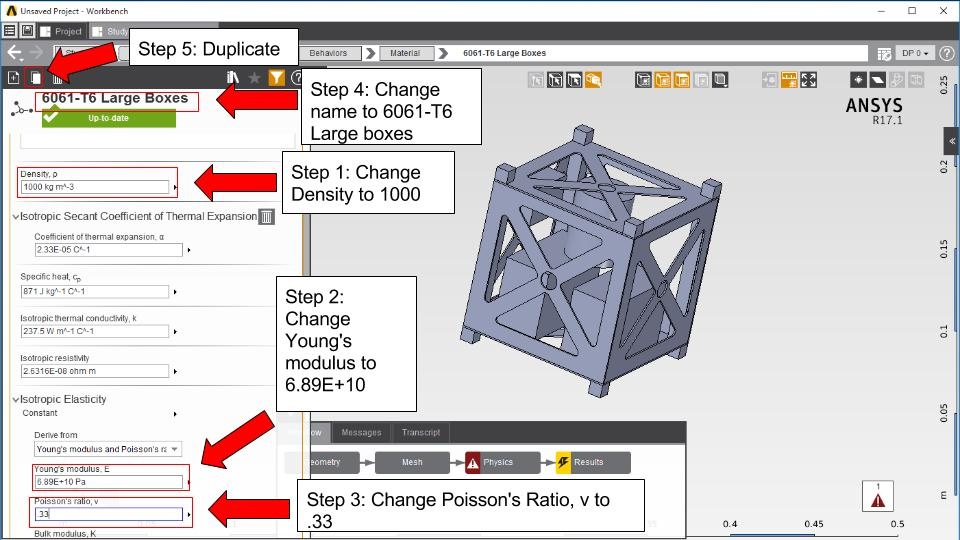
Task: Open the Derive from dropdown
Action: click(108, 449)
